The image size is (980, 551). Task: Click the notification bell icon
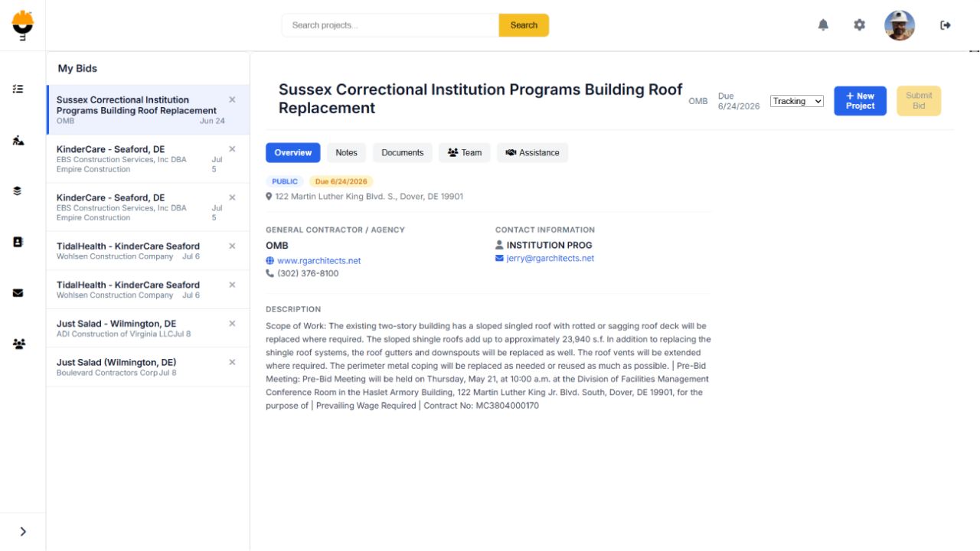pyautogui.click(x=823, y=25)
